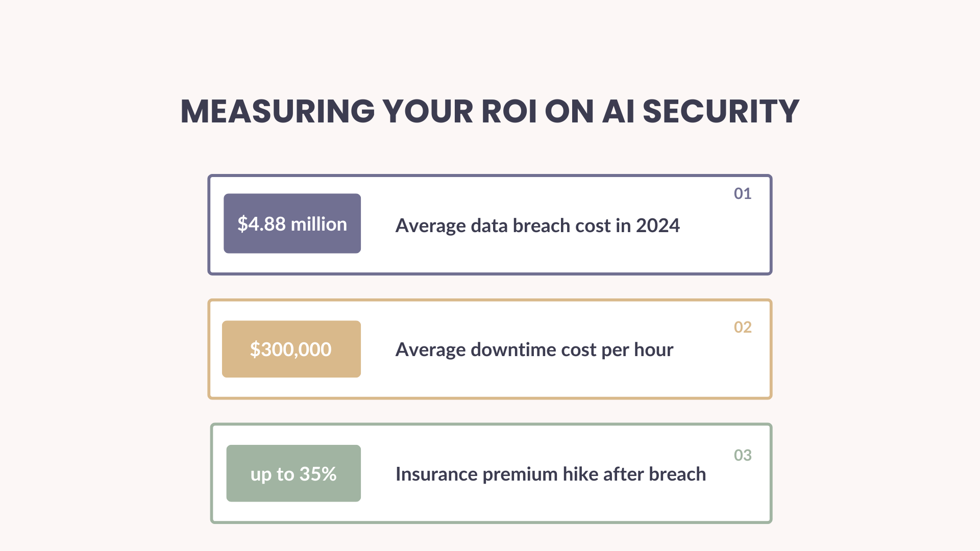Click the "$4.88 million" purple badge

(x=292, y=223)
